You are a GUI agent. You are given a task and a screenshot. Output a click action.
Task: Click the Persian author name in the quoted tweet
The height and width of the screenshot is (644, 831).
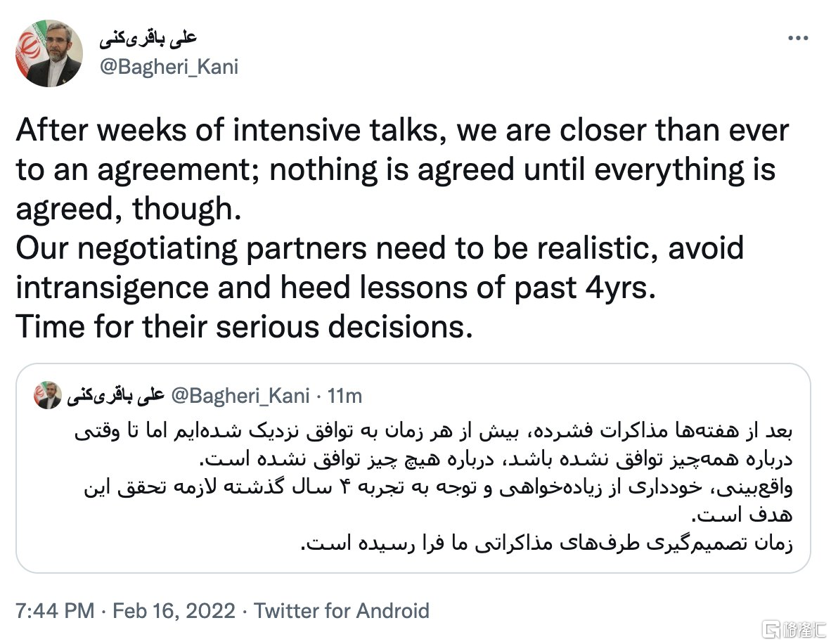coord(116,396)
